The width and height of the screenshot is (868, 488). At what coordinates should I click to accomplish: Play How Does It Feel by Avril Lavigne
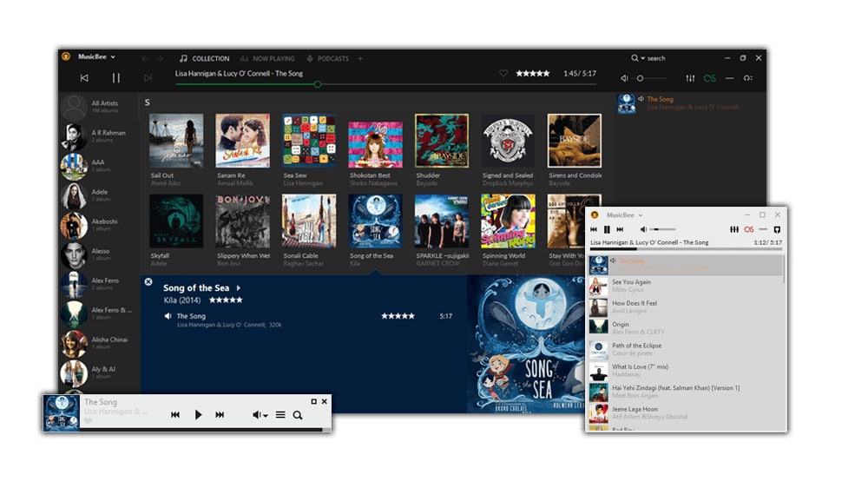tap(686, 307)
